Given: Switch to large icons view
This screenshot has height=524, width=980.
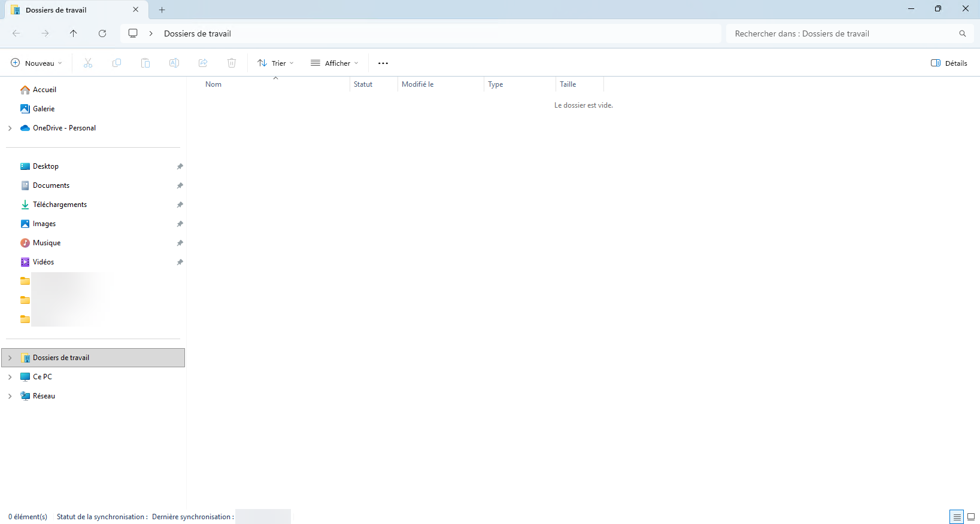Looking at the screenshot, I should tap(971, 517).
